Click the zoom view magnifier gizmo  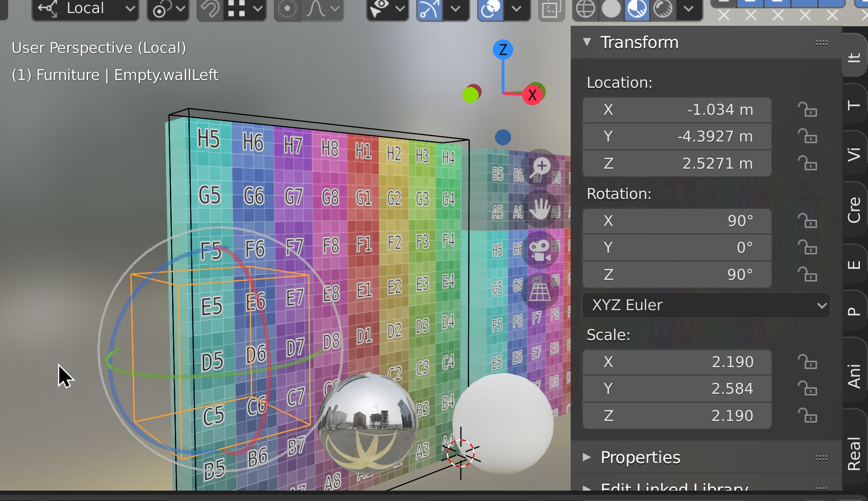[541, 166]
